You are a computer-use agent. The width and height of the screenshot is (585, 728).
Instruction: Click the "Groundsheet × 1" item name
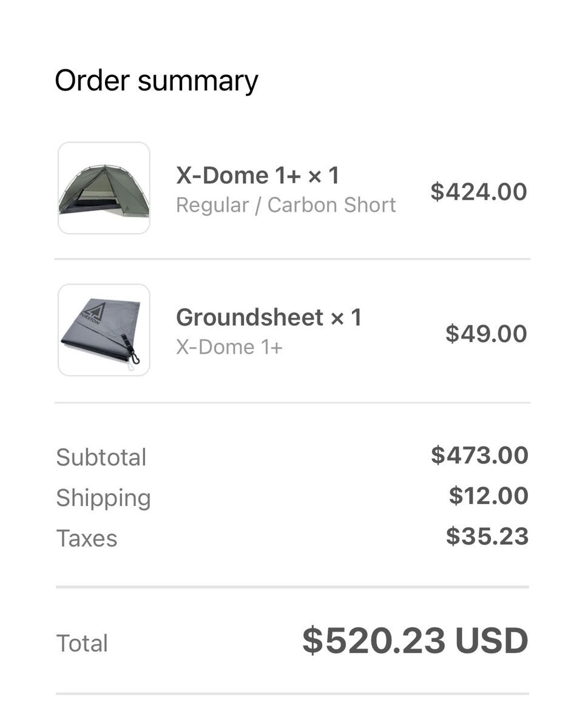pos(268,318)
